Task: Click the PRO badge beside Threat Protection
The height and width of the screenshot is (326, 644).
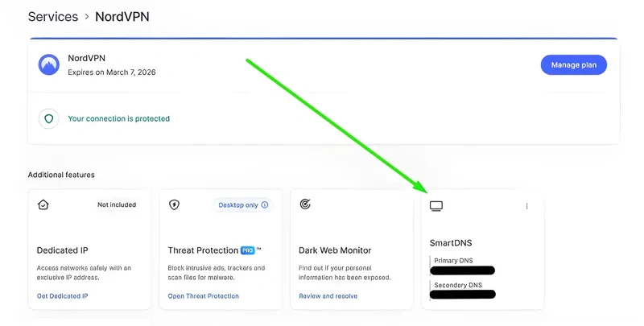Action: pos(248,250)
